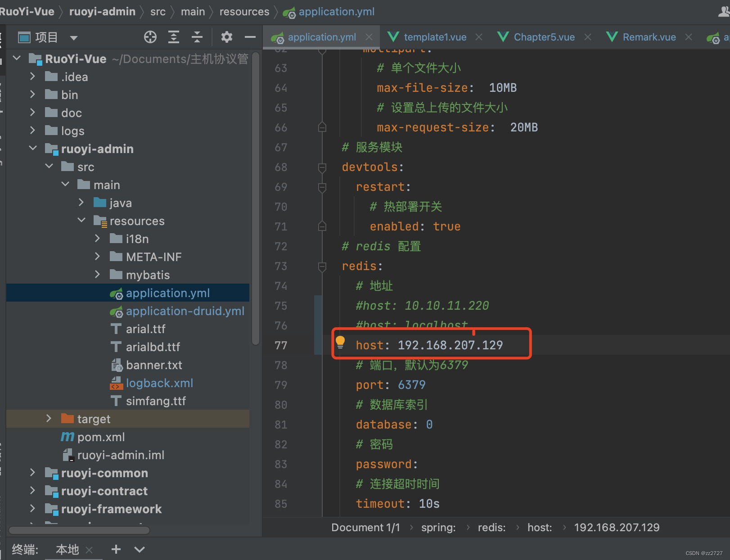
Task: Collapse the main folder
Action: coord(65,184)
